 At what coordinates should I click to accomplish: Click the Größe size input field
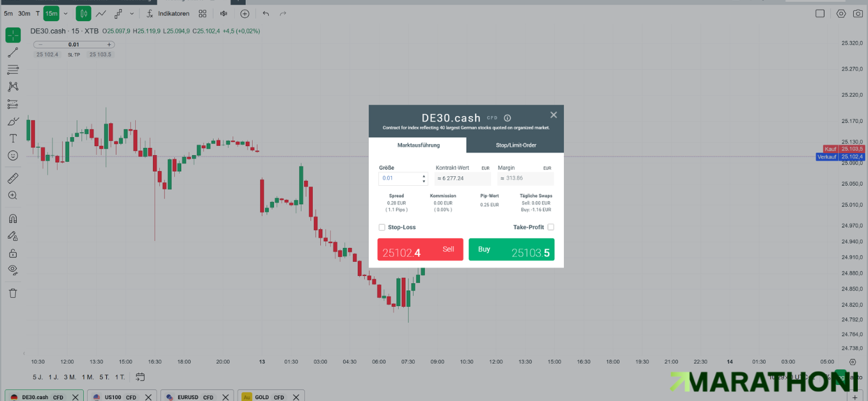pos(400,178)
